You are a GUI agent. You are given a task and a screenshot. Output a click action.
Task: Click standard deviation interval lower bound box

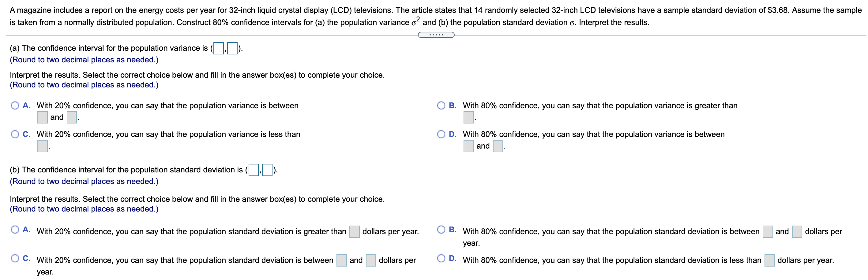(254, 170)
